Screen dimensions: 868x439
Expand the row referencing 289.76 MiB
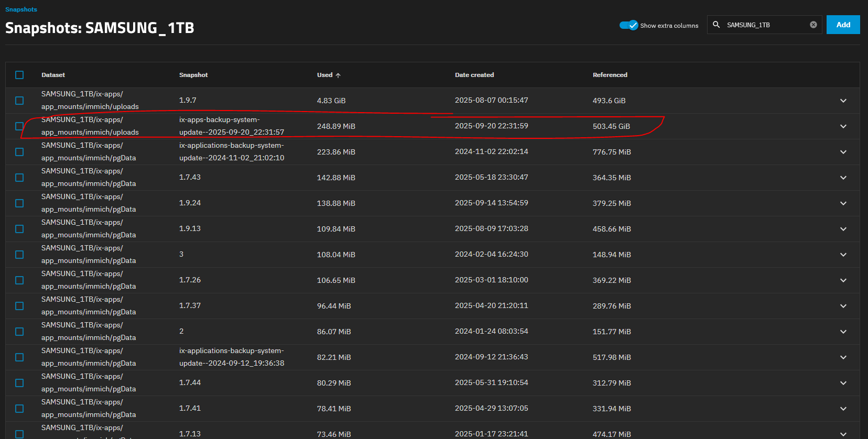coord(843,306)
